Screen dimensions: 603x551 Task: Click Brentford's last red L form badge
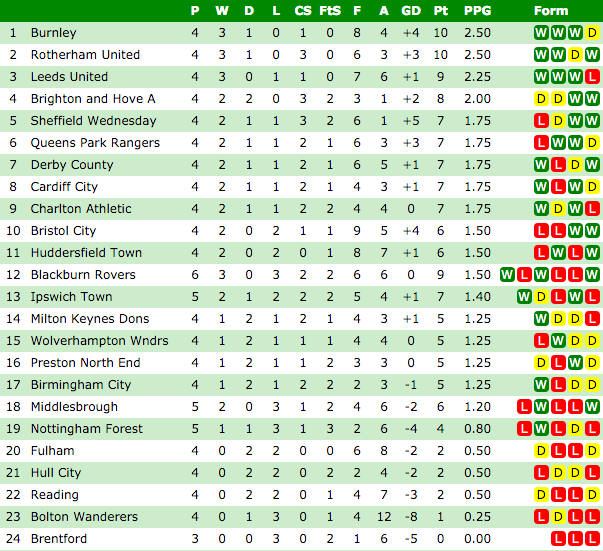[592, 539]
